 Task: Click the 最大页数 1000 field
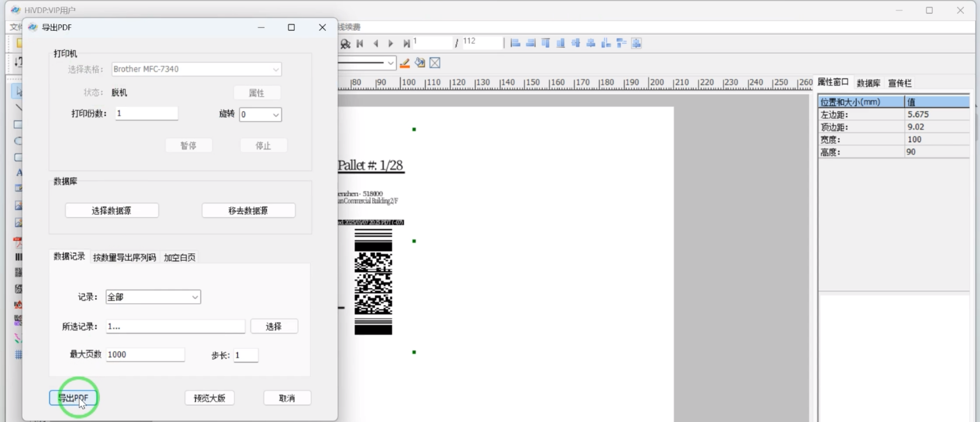(145, 355)
